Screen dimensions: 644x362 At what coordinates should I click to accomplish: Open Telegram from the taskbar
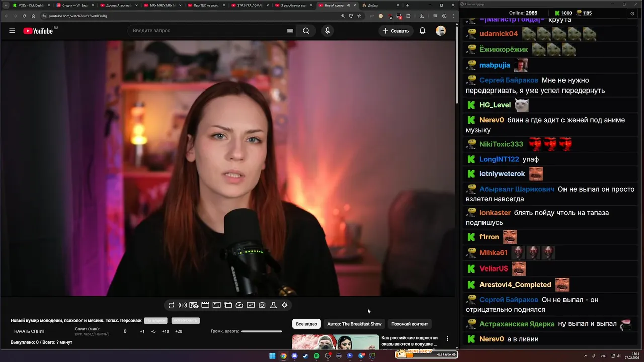[361, 356]
